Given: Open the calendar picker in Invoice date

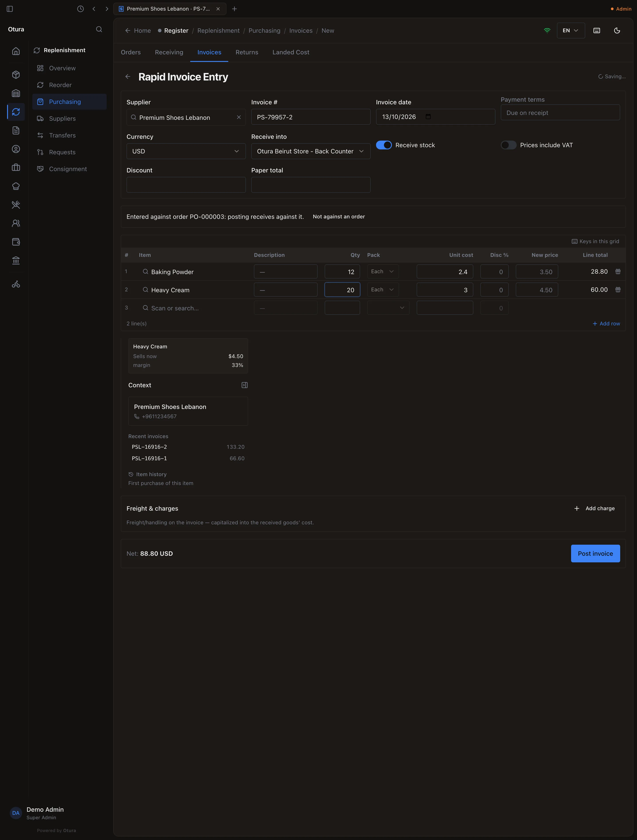Looking at the screenshot, I should pos(428,116).
